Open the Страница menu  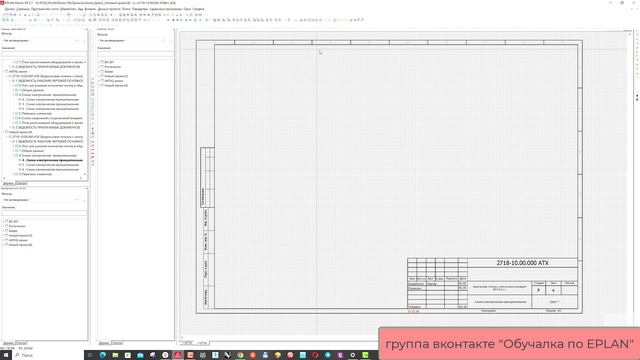pyautogui.click(x=23, y=9)
